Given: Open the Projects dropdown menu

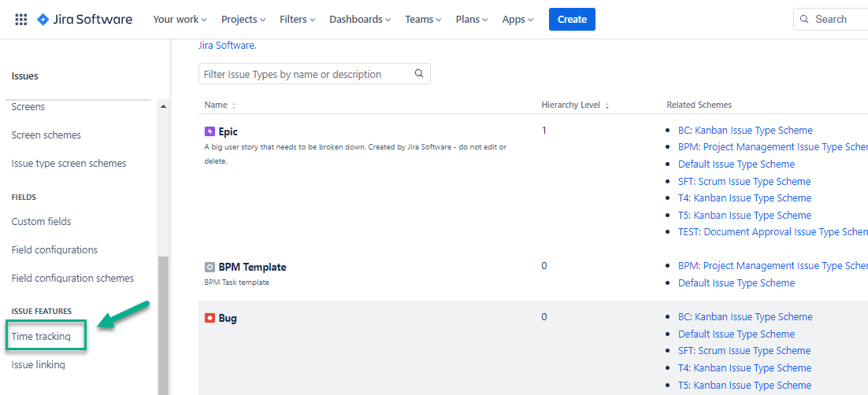Looking at the screenshot, I should tap(243, 20).
